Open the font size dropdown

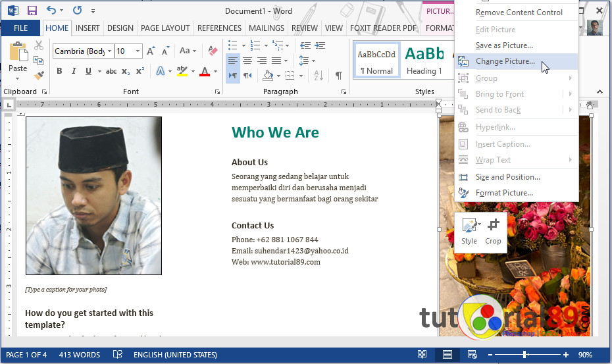pyautogui.click(x=138, y=51)
